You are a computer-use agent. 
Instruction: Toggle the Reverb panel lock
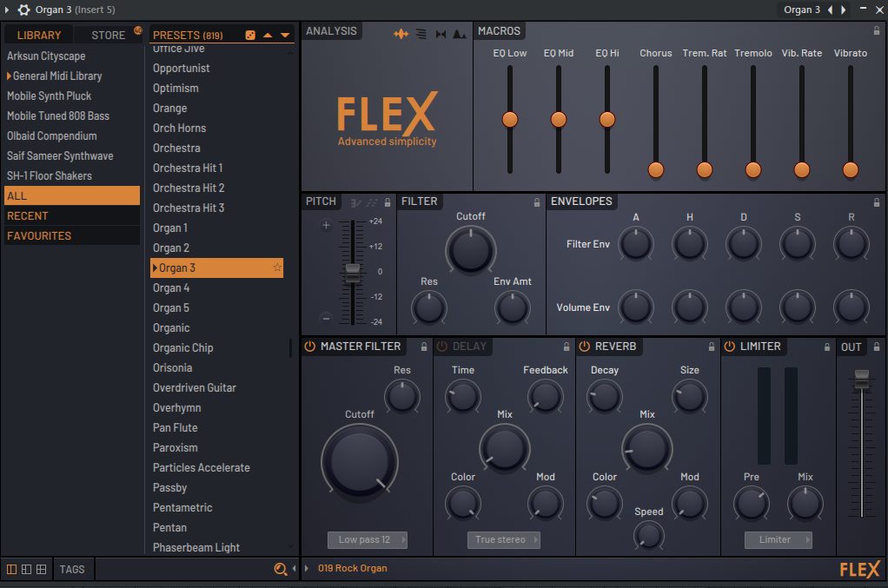tap(712, 347)
